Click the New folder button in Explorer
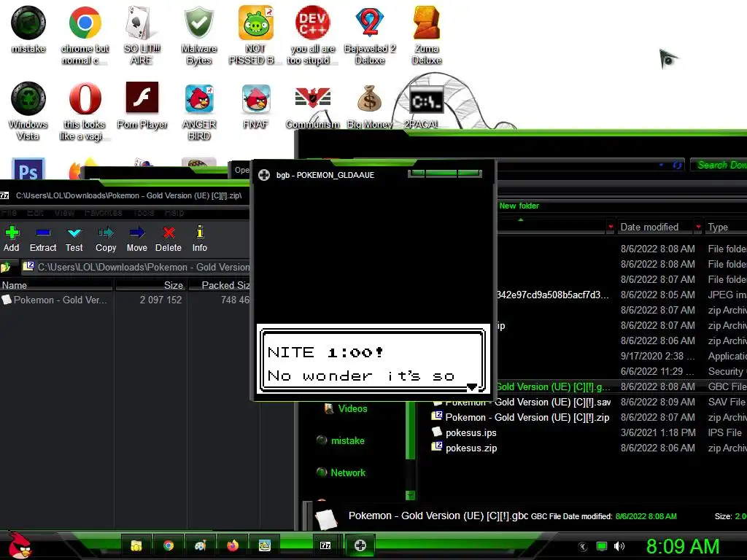This screenshot has width=747, height=560. click(x=519, y=206)
